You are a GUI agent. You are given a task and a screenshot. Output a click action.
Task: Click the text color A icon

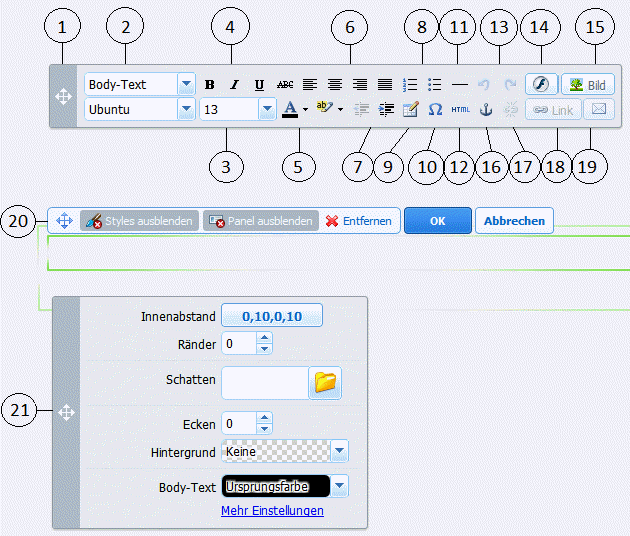click(290, 109)
